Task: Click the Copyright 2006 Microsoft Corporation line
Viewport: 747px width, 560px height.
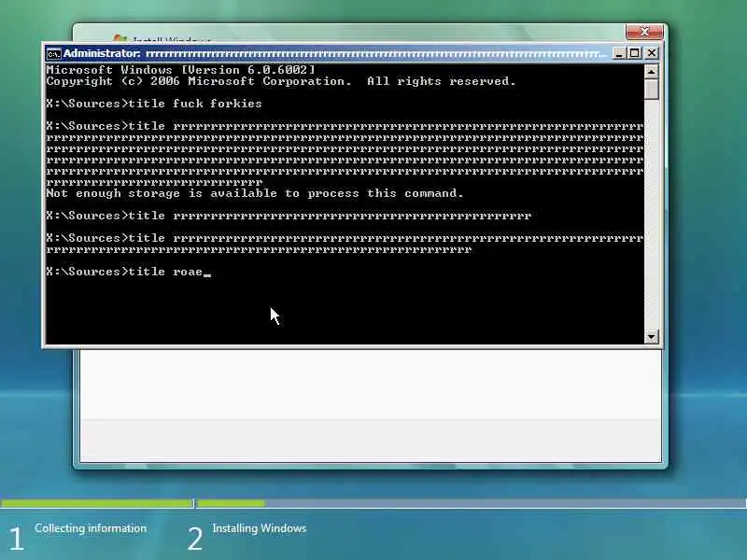Action: (281, 81)
